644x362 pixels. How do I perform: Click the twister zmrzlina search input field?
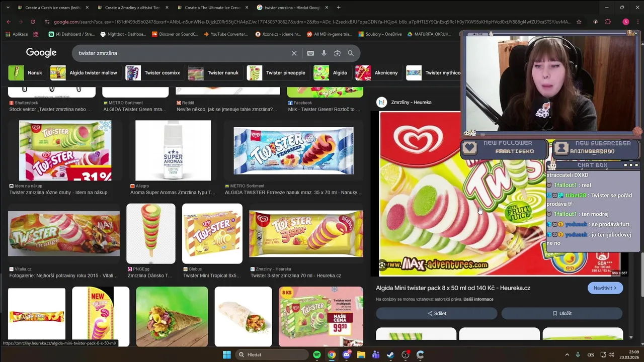[181, 53]
